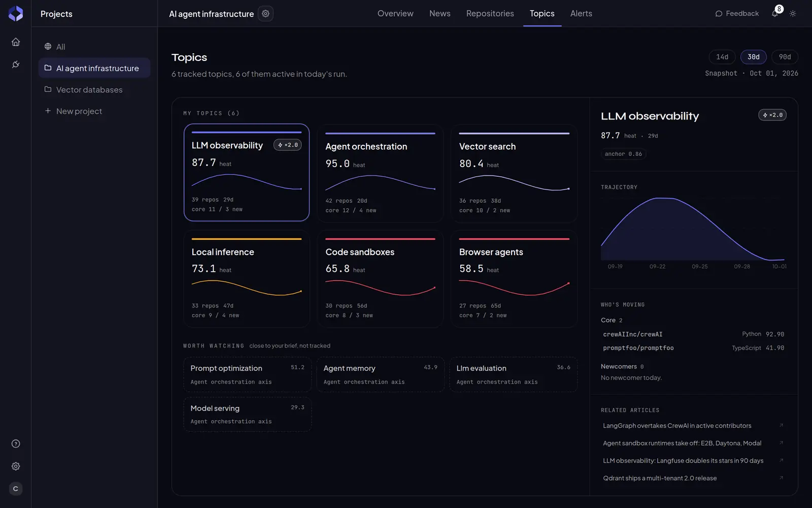Open Llm evaluation suggestion card

514,374
